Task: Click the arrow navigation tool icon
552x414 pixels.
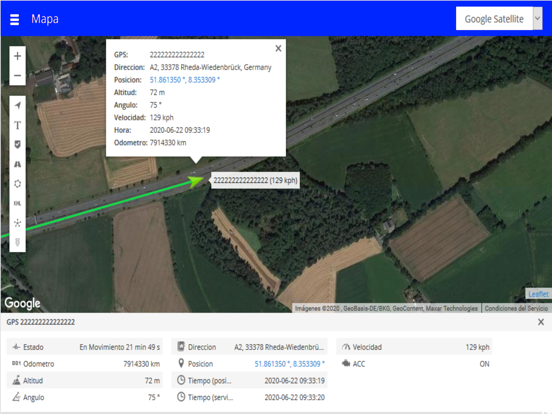Action: point(18,105)
